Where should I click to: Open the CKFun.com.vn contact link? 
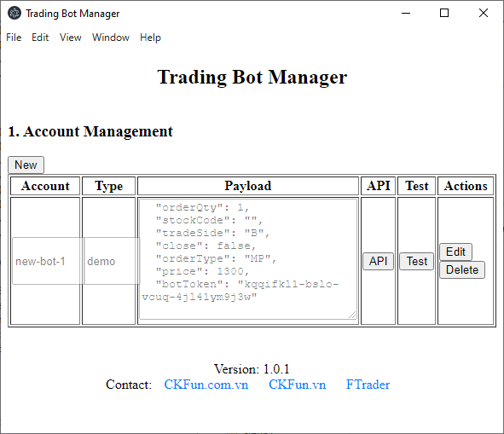tap(206, 385)
